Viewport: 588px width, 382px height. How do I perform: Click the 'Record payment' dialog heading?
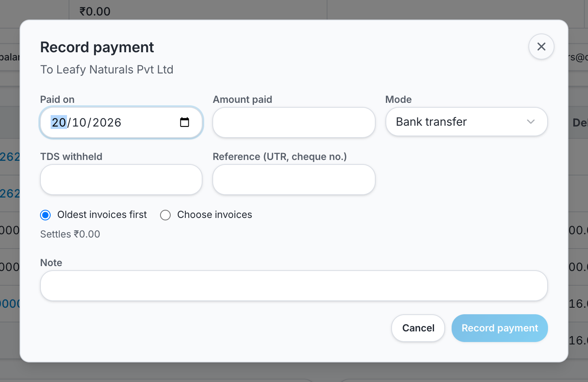[97, 47]
